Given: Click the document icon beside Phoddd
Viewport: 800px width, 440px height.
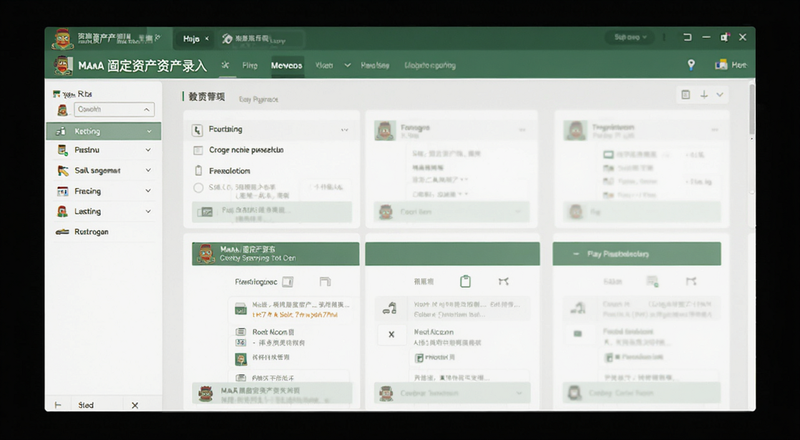Looking at the screenshot, I should click(x=419, y=358).
